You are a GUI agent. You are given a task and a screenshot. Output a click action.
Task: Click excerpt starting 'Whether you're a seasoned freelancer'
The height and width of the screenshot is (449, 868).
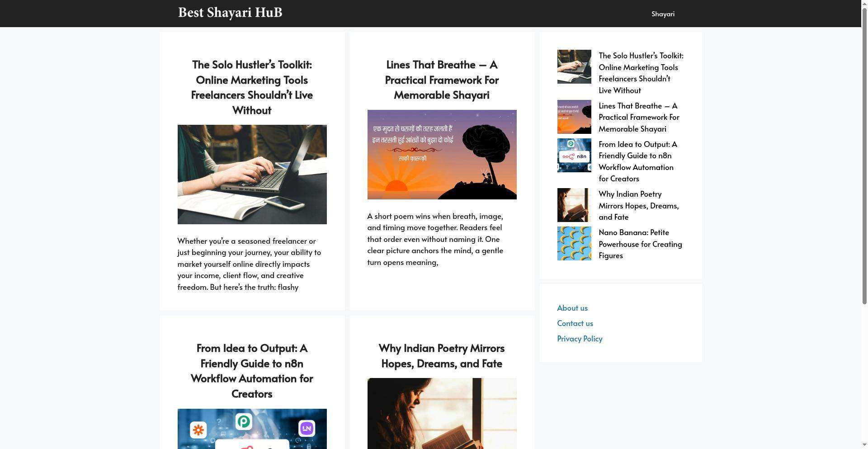(250, 264)
